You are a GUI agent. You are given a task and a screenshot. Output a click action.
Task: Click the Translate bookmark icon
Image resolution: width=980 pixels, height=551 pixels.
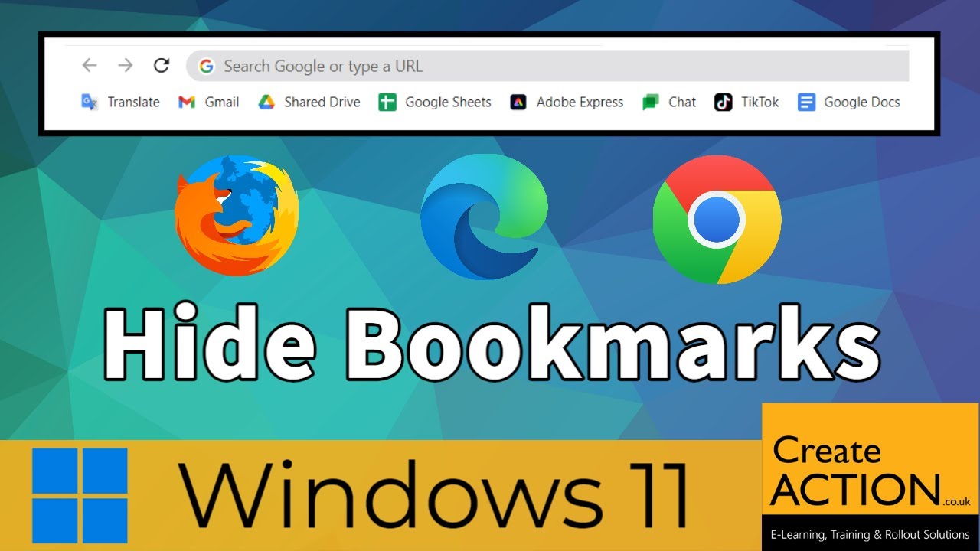[x=90, y=102]
